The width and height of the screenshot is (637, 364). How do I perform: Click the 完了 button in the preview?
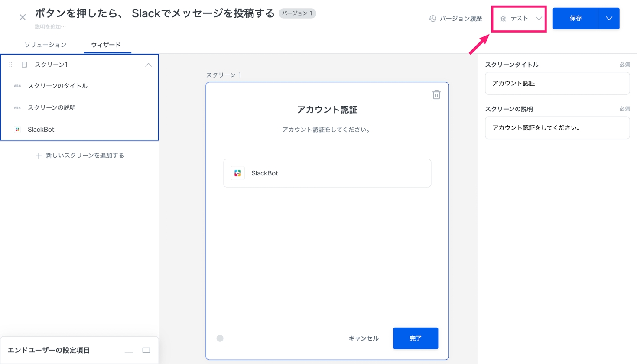click(x=415, y=338)
